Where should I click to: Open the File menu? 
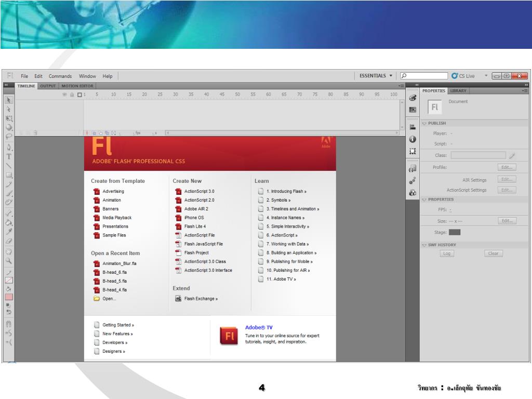coord(24,76)
